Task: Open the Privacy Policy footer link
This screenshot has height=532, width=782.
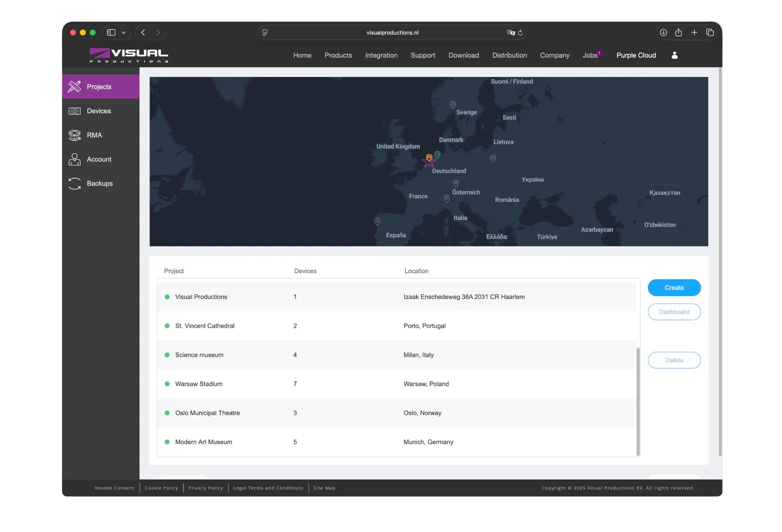Action: (x=205, y=488)
